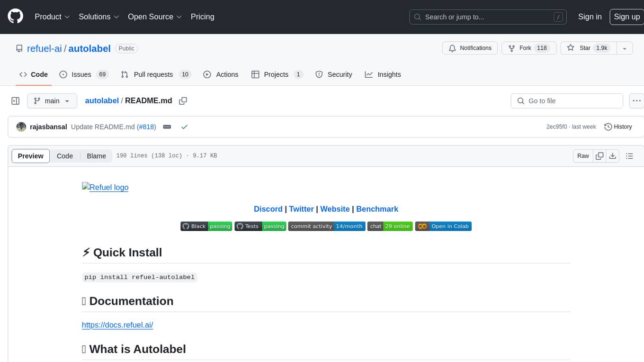The height and width of the screenshot is (362, 644).
Task: Switch to the Insights tab
Action: (383, 74)
